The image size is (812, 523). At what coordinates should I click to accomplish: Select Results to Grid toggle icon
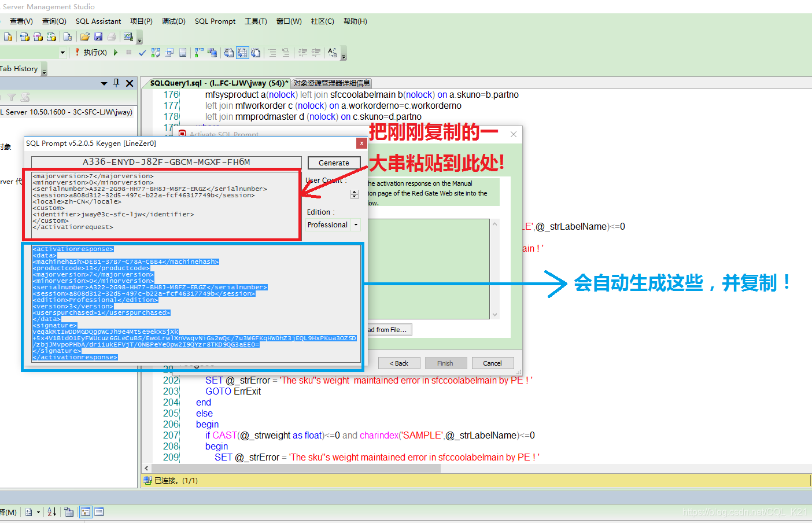click(242, 53)
